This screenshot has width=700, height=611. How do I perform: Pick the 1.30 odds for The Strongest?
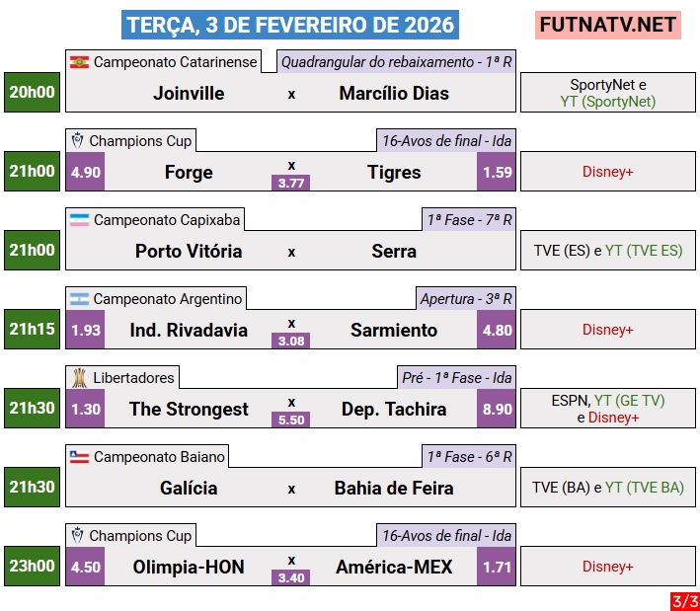pyautogui.click(x=86, y=409)
